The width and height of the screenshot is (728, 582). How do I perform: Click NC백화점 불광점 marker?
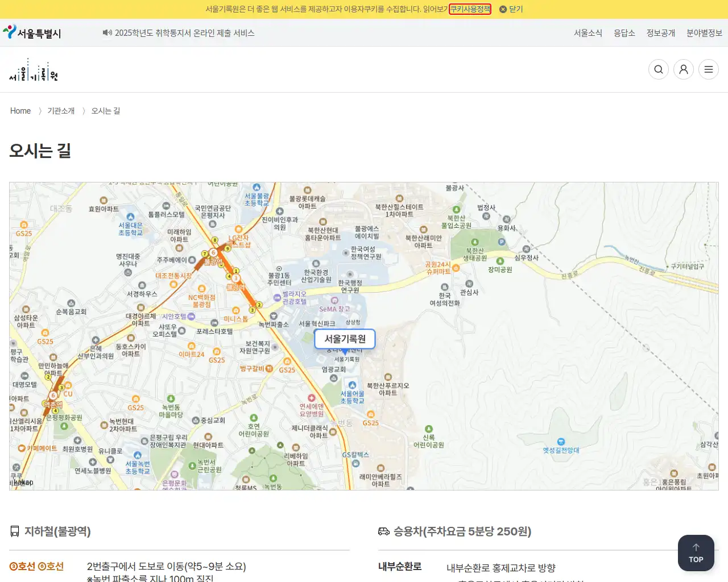pyautogui.click(x=202, y=297)
